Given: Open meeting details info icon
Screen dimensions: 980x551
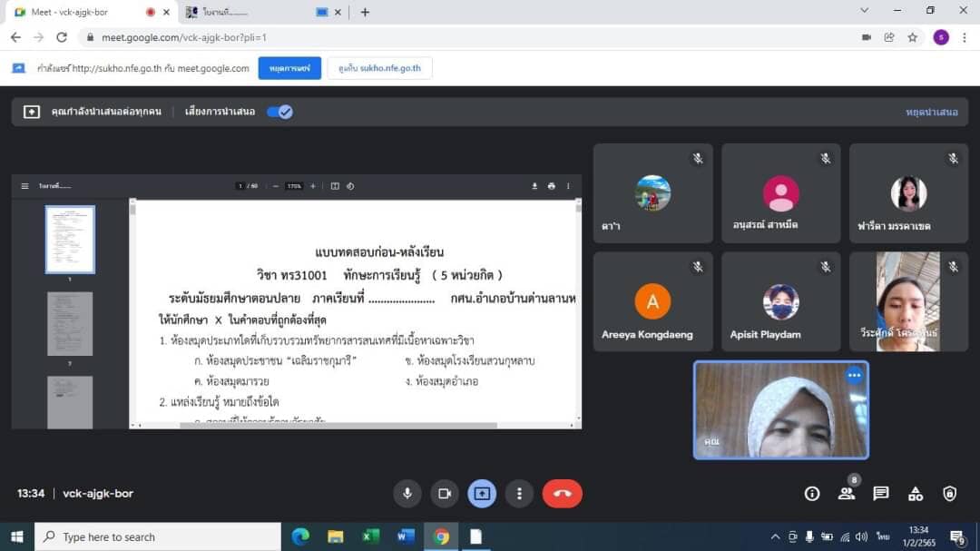Looking at the screenshot, I should tap(812, 494).
